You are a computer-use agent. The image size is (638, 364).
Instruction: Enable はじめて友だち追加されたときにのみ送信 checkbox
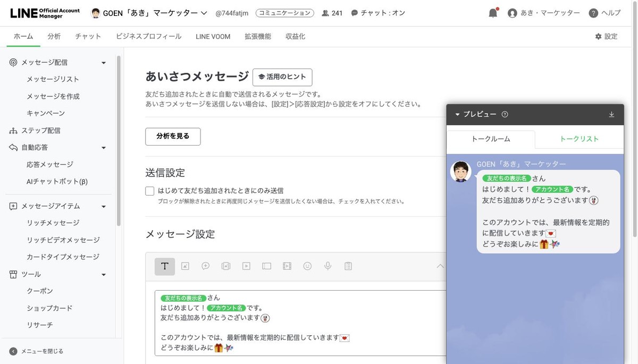click(150, 191)
